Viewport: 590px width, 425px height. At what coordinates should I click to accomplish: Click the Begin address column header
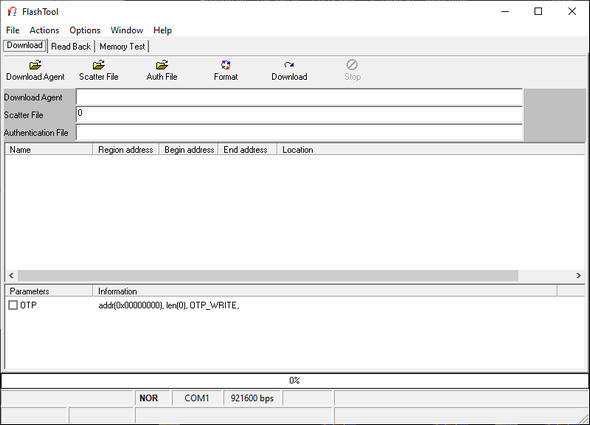point(189,149)
